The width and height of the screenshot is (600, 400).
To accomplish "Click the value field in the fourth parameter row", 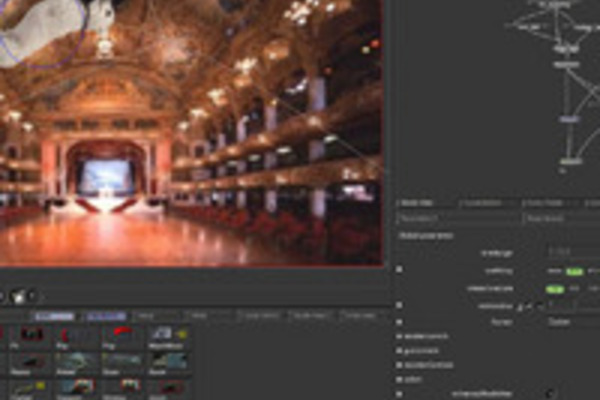I will 574,305.
